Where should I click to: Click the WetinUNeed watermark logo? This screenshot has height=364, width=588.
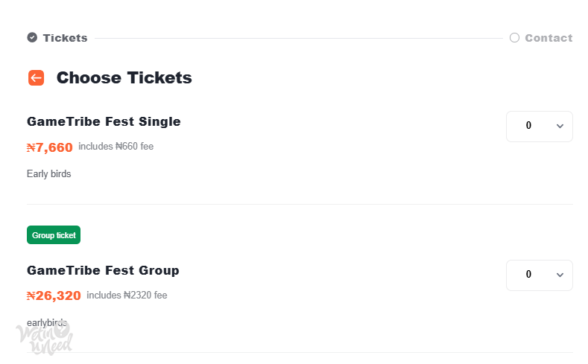click(44, 338)
